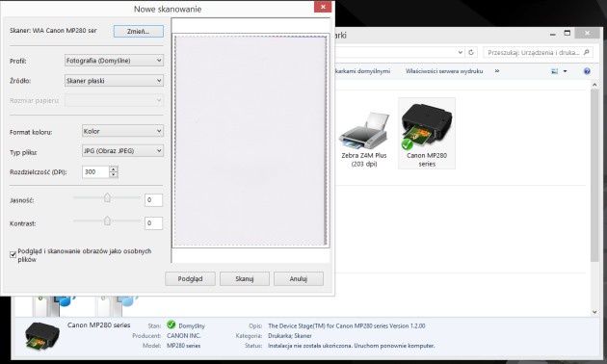The height and width of the screenshot is (364, 607).
Task: Click the DPI resolution input field
Action: (x=95, y=171)
